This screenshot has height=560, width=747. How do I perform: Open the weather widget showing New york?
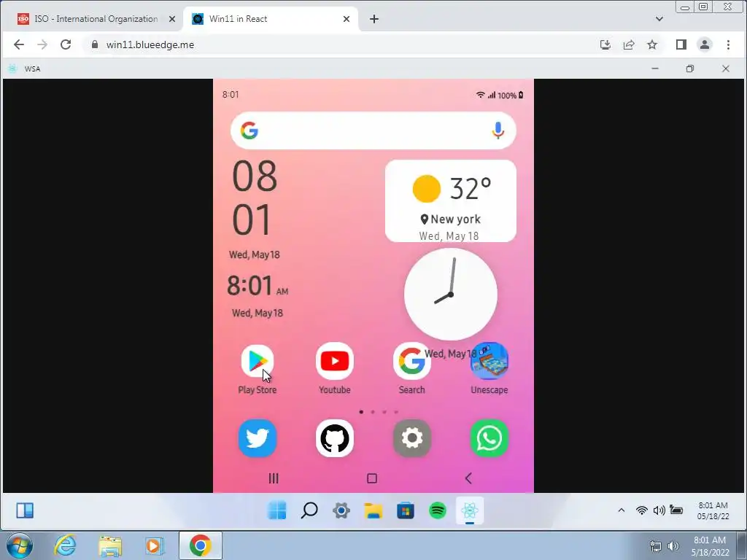point(450,201)
